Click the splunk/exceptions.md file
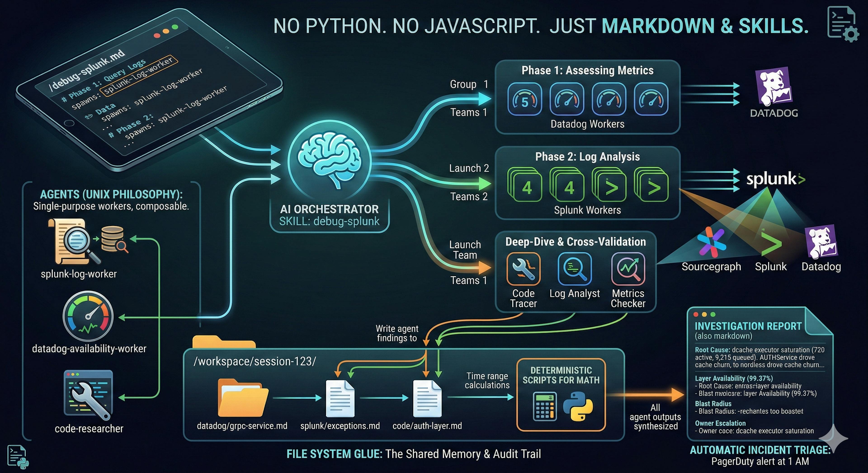The height and width of the screenshot is (473, 868). [x=340, y=399]
